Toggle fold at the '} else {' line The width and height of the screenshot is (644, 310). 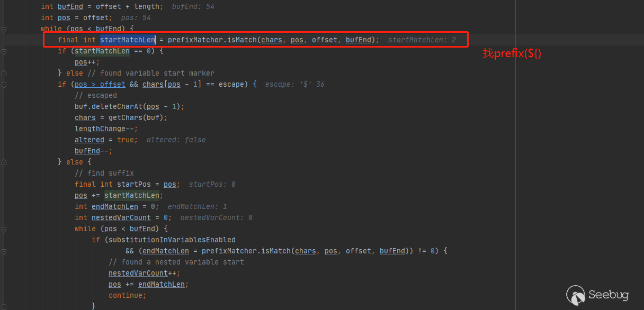(x=4, y=162)
